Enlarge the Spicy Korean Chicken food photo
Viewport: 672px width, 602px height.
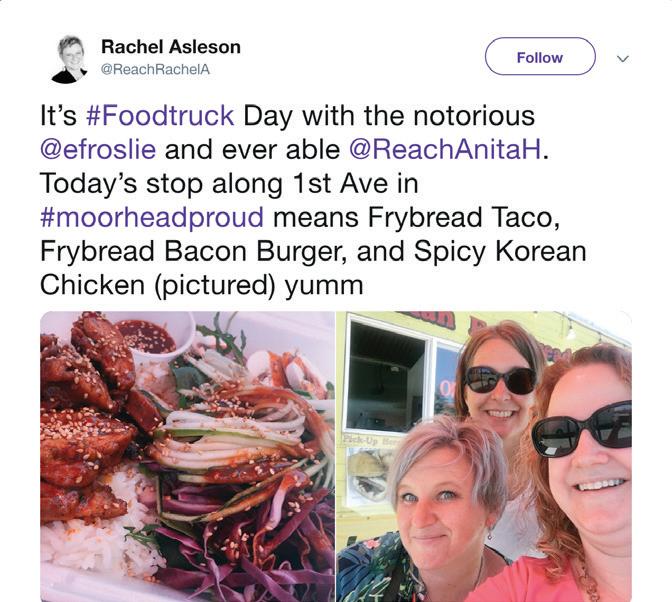click(x=187, y=456)
